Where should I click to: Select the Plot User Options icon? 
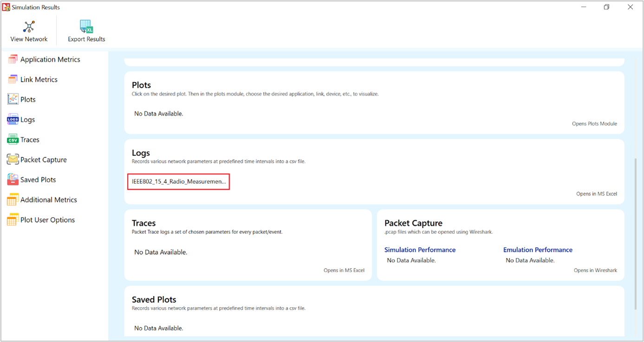point(13,220)
